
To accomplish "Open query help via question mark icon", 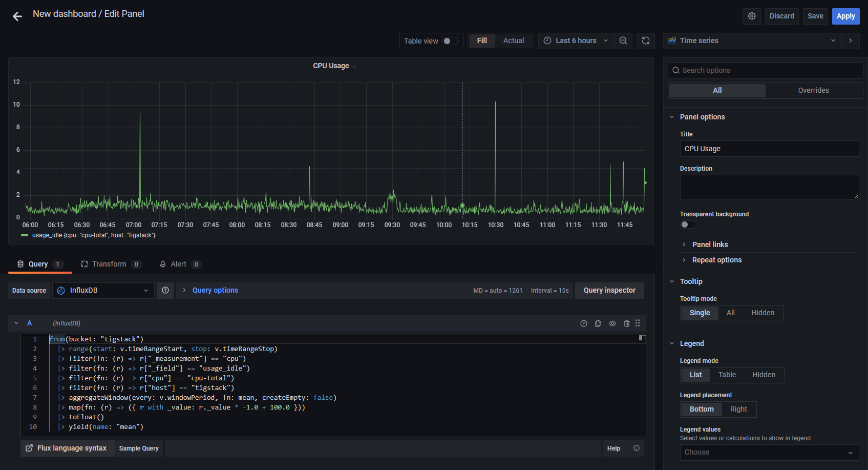I will 583,323.
